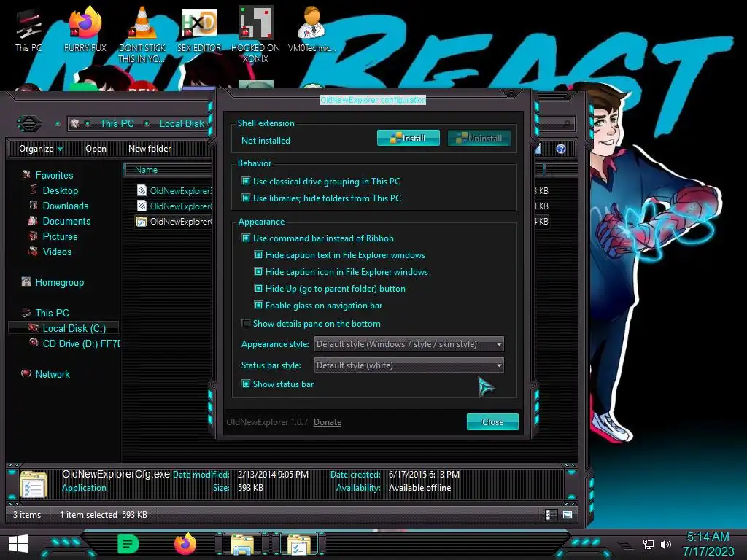Viewport: 747px width, 560px height.
Task: Select the second OldNewExplorer file in list
Action: pyautogui.click(x=174, y=206)
